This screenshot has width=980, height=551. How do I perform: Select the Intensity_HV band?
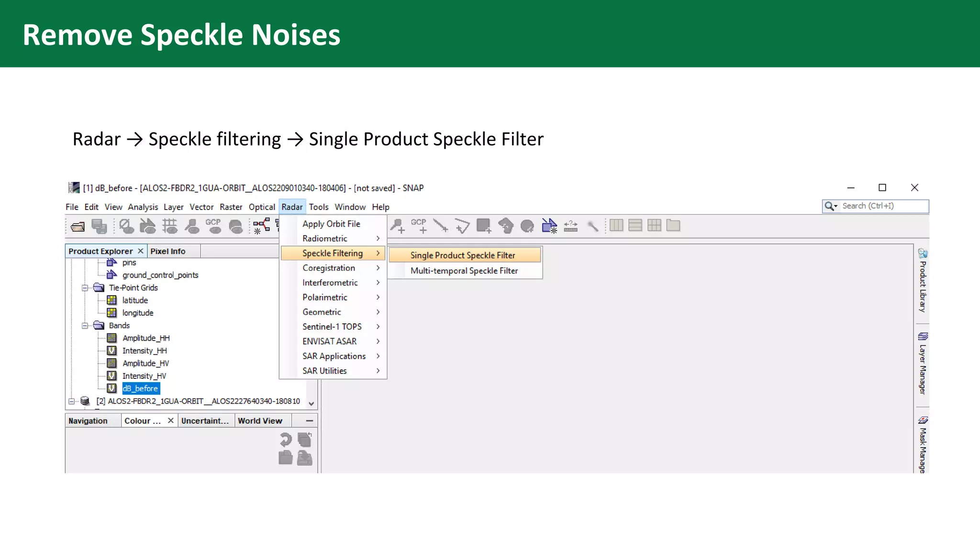[144, 376]
